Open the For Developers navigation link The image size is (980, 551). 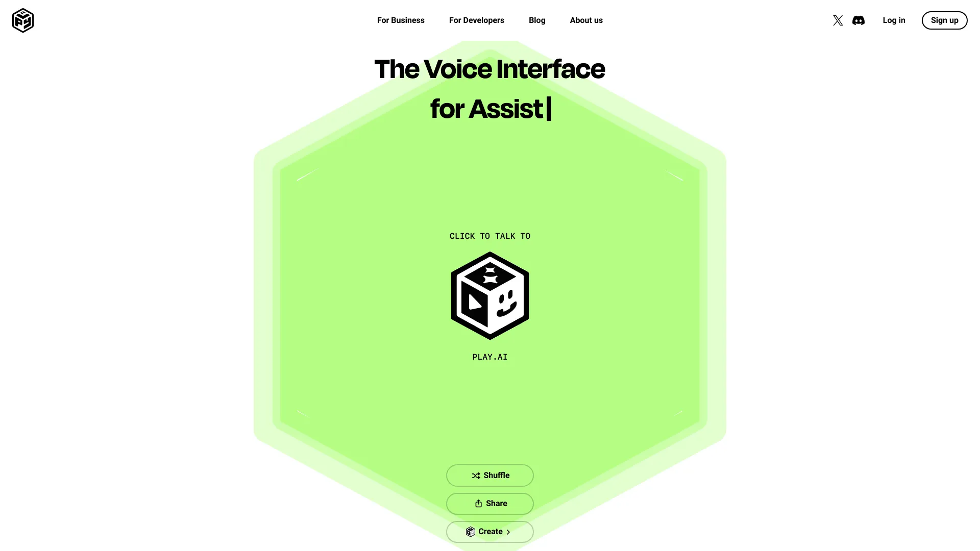click(x=477, y=20)
